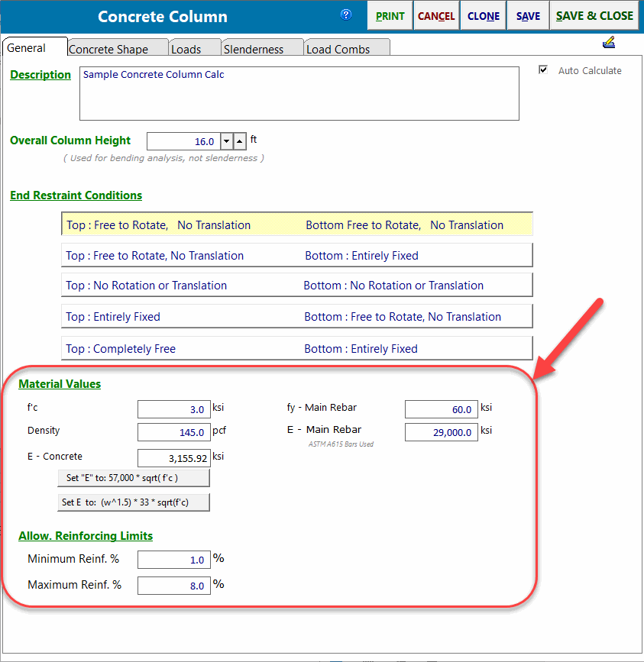Click the CLONE button
The height and width of the screenshot is (662, 644).
[483, 16]
